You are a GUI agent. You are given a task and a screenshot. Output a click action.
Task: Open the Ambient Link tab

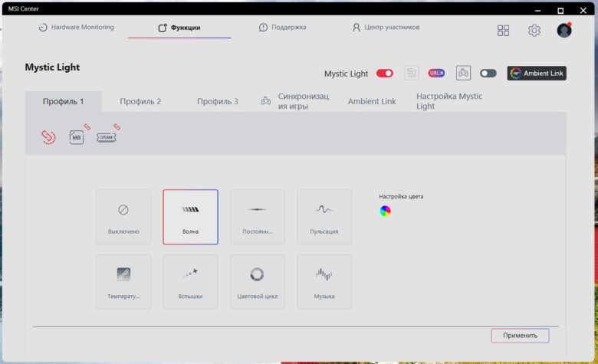tap(372, 101)
